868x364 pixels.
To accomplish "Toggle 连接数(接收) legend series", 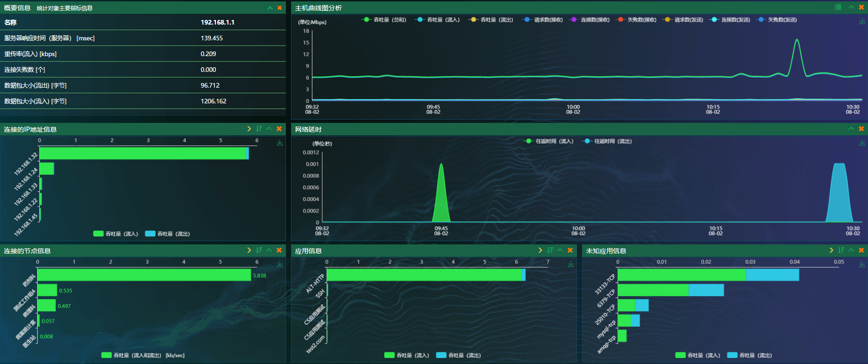I will (x=589, y=19).
